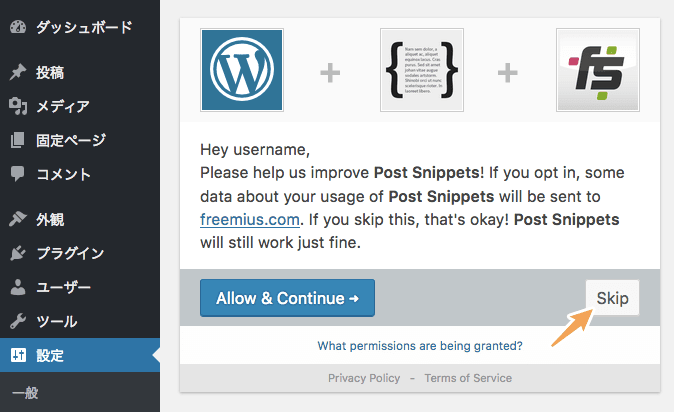Click the WordPress logo thumbnail
The width and height of the screenshot is (674, 412).
click(x=242, y=70)
